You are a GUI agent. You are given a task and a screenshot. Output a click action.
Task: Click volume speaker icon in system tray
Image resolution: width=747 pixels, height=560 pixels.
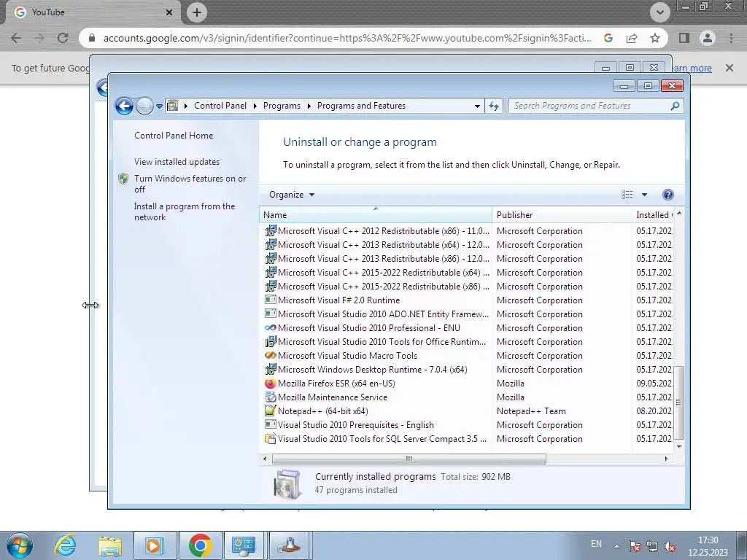(670, 546)
